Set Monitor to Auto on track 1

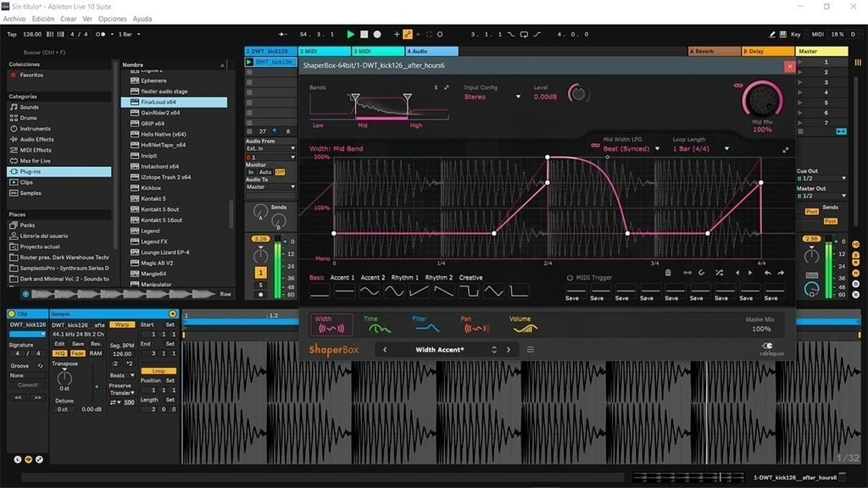265,172
